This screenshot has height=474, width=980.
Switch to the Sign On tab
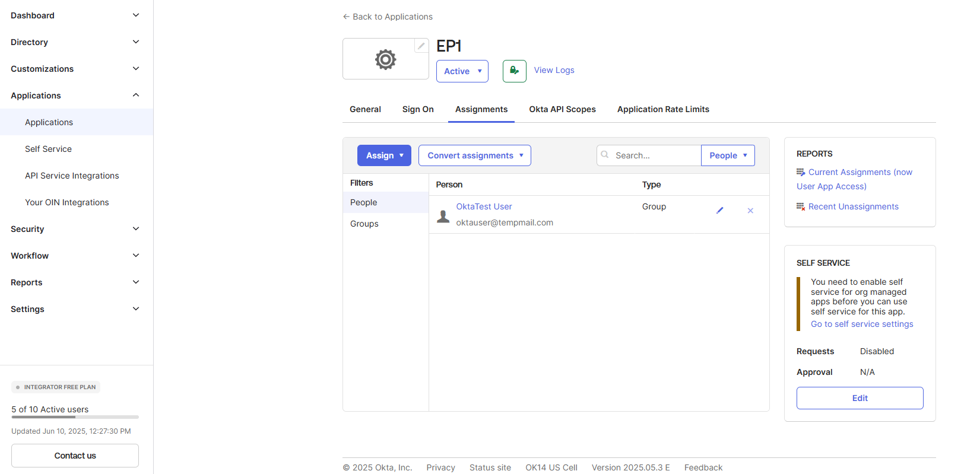(x=418, y=109)
